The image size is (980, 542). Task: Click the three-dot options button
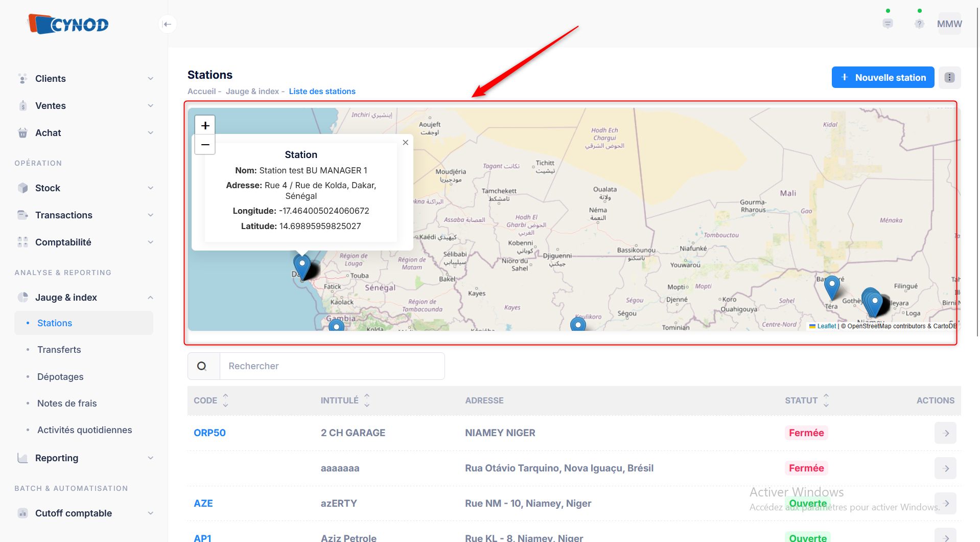click(949, 78)
